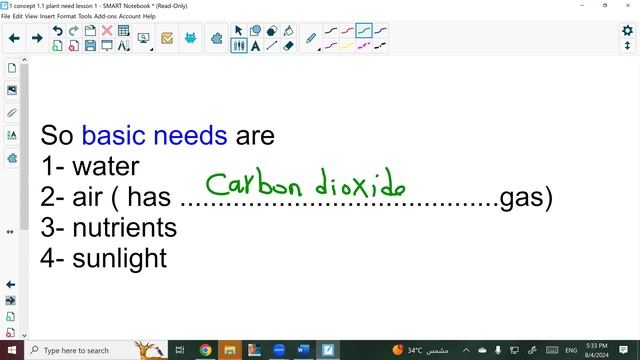Undo the last action
This screenshot has width=640, height=360.
[58, 31]
